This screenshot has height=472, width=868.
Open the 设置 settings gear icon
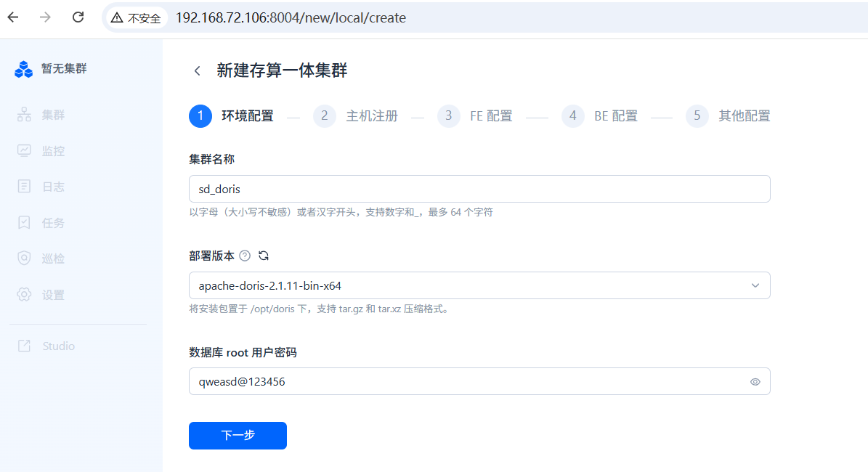click(24, 295)
